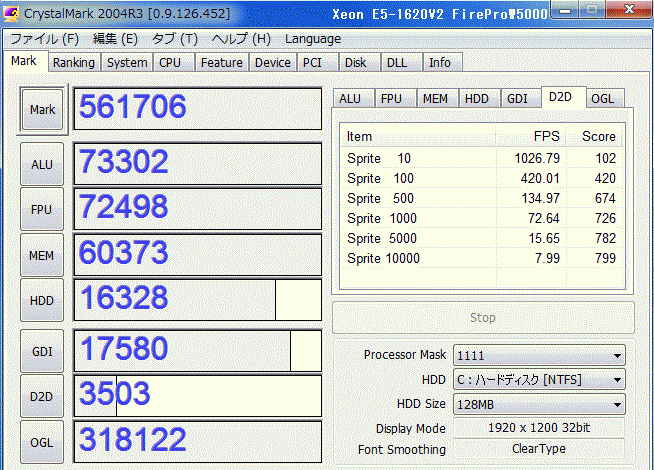Click MEM score 60373

(198, 255)
